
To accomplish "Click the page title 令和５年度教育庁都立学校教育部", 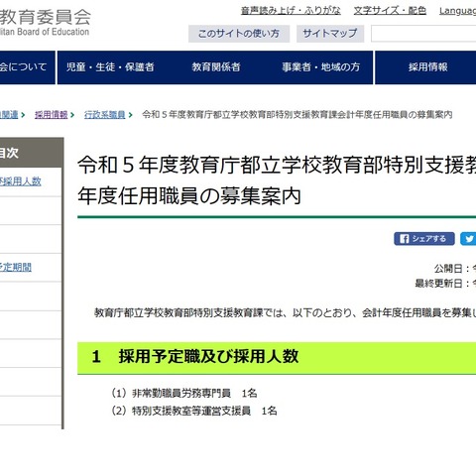I will (x=277, y=180).
